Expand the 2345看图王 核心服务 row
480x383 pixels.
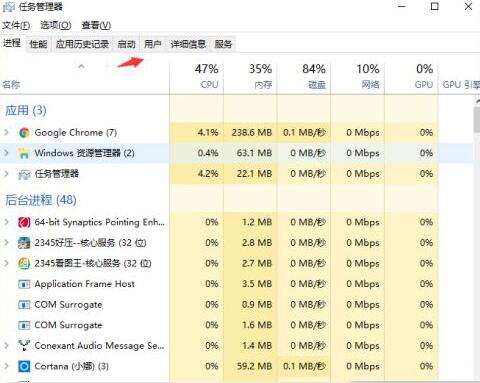pyautogui.click(x=6, y=264)
